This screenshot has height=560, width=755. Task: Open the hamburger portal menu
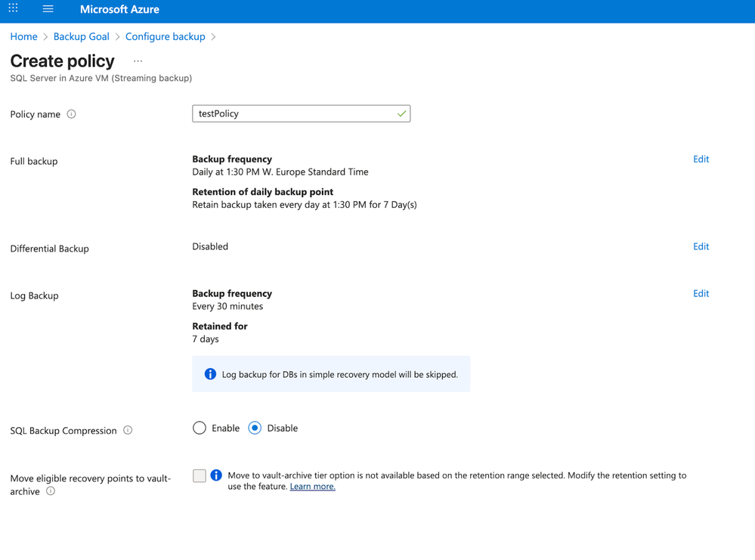[x=48, y=9]
